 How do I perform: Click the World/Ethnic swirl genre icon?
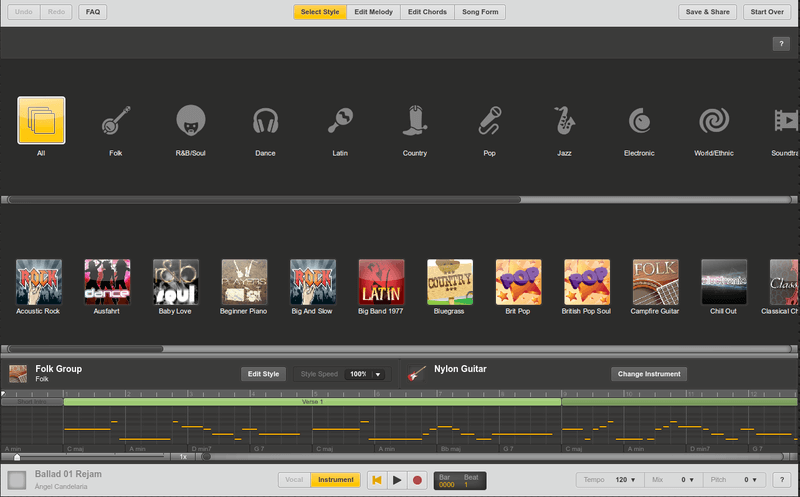(714, 122)
